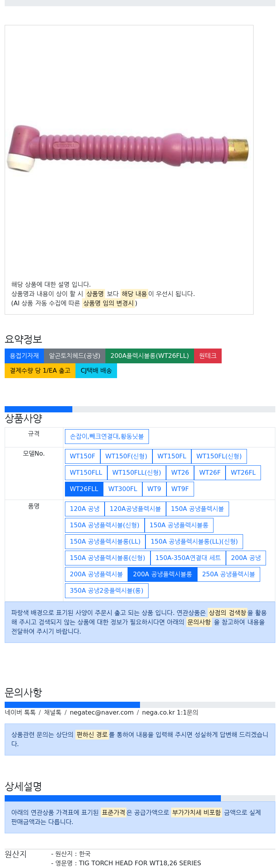Viewport: 280px width, 868px height.
Task: Pick the WT26 model option
Action: point(180,472)
